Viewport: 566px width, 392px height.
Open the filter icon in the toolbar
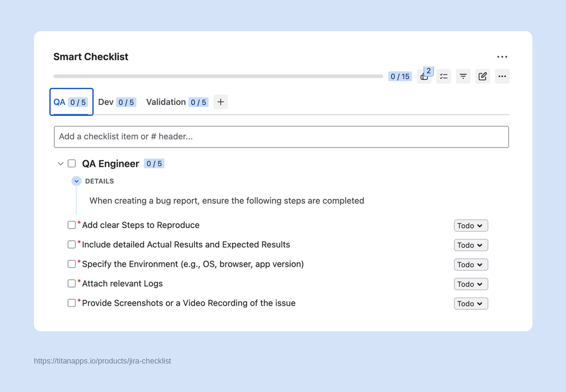[x=463, y=76]
